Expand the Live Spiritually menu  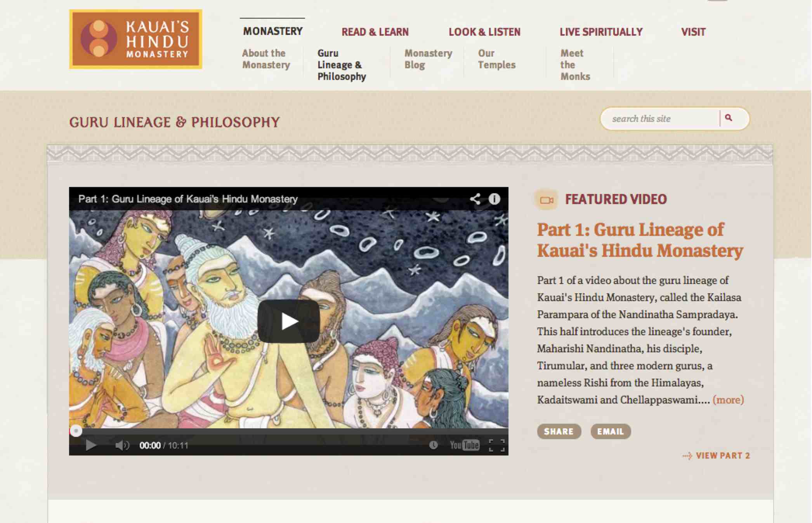(x=601, y=32)
